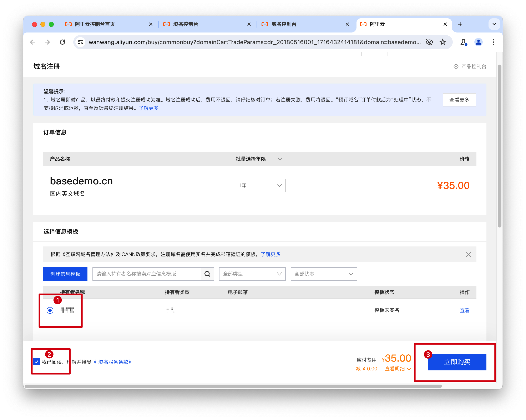The width and height of the screenshot is (526, 420).
Task: Click the 立即购买 button
Action: click(457, 362)
